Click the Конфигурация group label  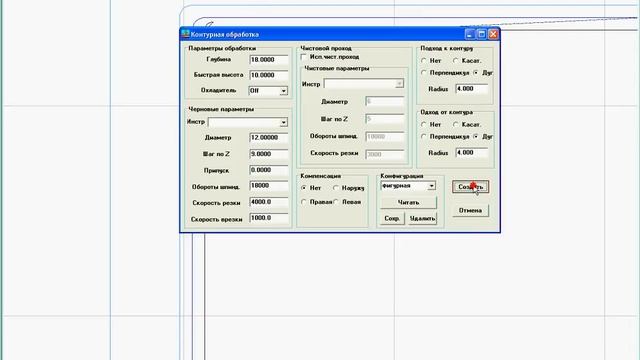pos(402,176)
